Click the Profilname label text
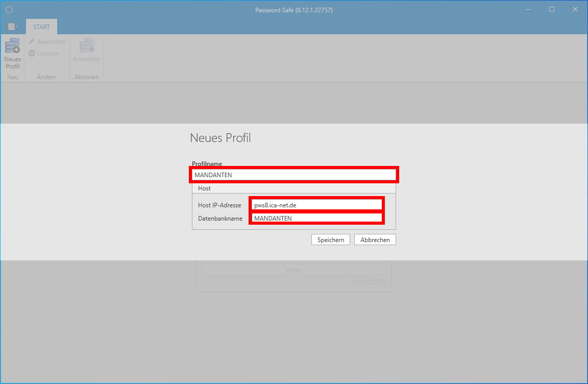Image resolution: width=588 pixels, height=384 pixels. click(x=207, y=164)
